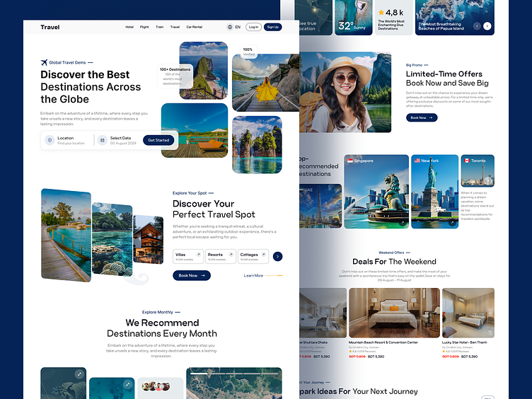
Task: Select the Villas category card
Action: [x=188, y=257]
